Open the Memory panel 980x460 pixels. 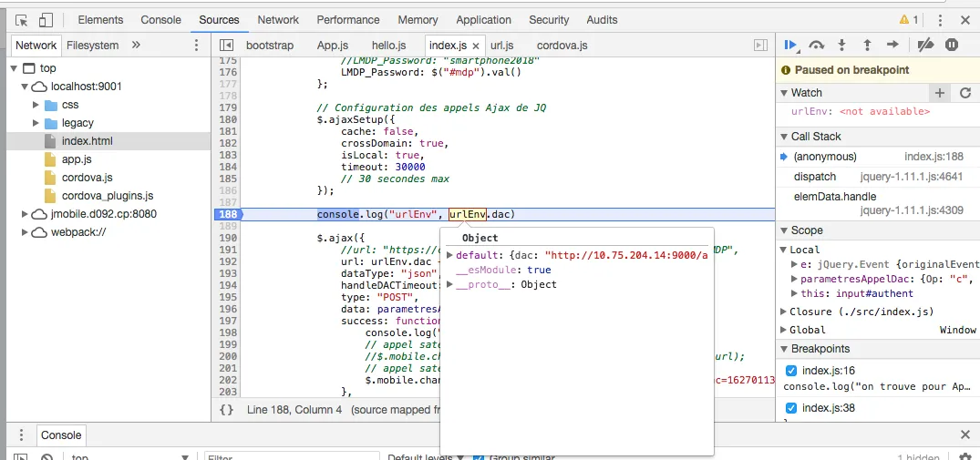coord(418,20)
